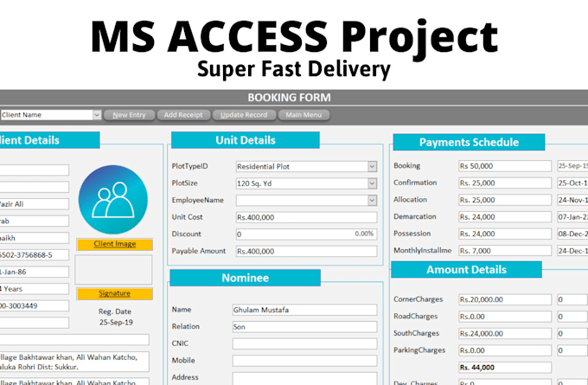The height and width of the screenshot is (385, 588).
Task: Expand the EmployeeName dropdown arrow
Action: [x=372, y=201]
